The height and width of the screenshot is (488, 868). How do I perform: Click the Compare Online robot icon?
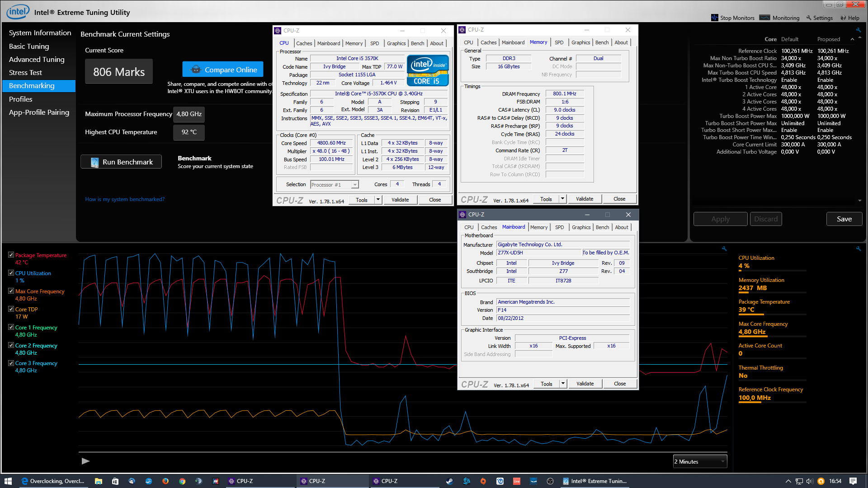[x=196, y=69]
